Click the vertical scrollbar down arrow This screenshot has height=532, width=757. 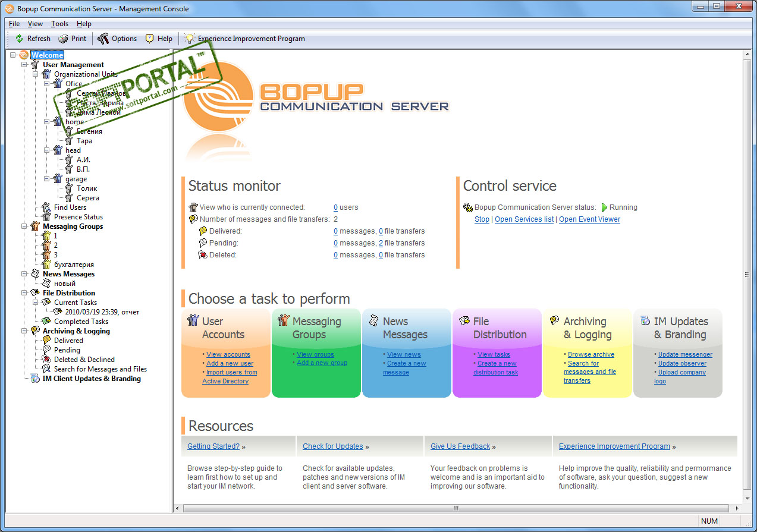point(747,499)
